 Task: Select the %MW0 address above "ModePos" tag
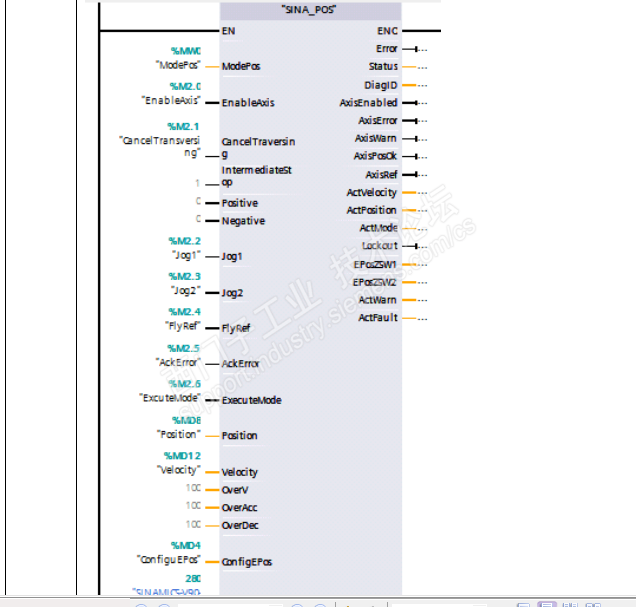coord(186,51)
